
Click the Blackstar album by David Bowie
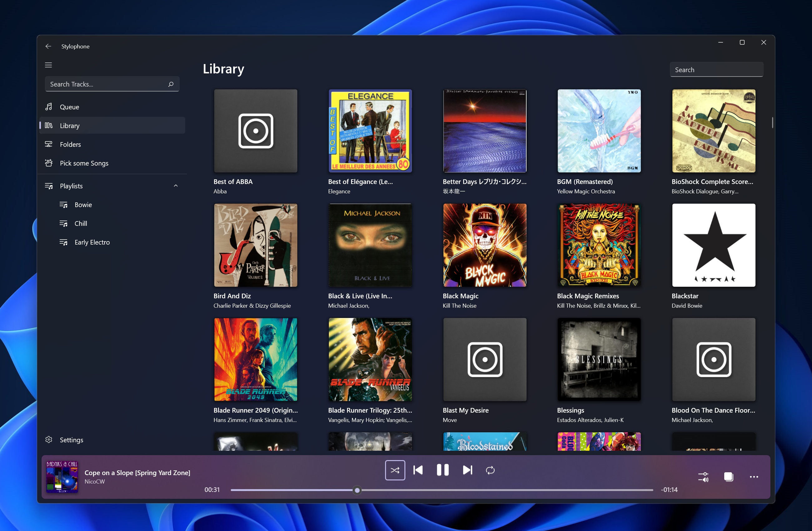coord(713,245)
